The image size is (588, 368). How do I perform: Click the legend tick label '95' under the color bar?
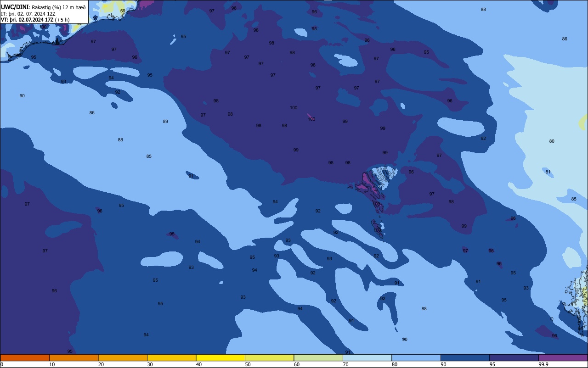[492, 364]
